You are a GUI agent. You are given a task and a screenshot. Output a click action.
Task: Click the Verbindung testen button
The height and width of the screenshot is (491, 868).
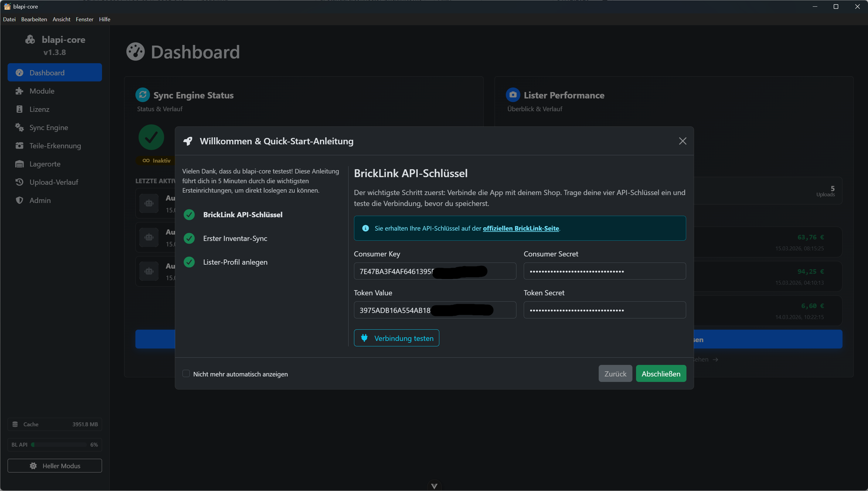click(397, 338)
